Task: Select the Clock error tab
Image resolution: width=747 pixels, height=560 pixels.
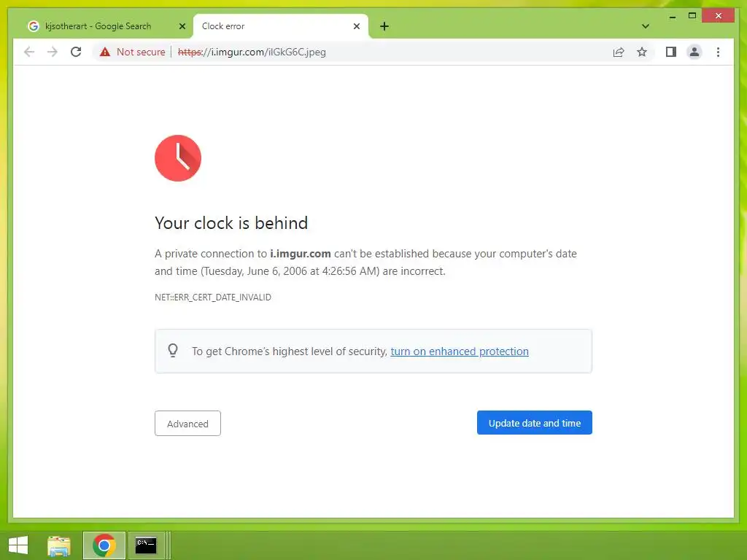Action: point(280,26)
